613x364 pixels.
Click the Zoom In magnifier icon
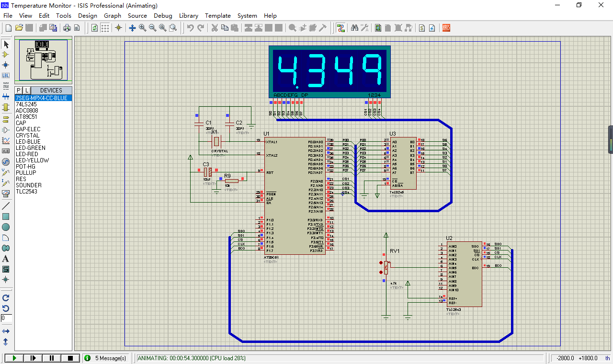tap(143, 28)
